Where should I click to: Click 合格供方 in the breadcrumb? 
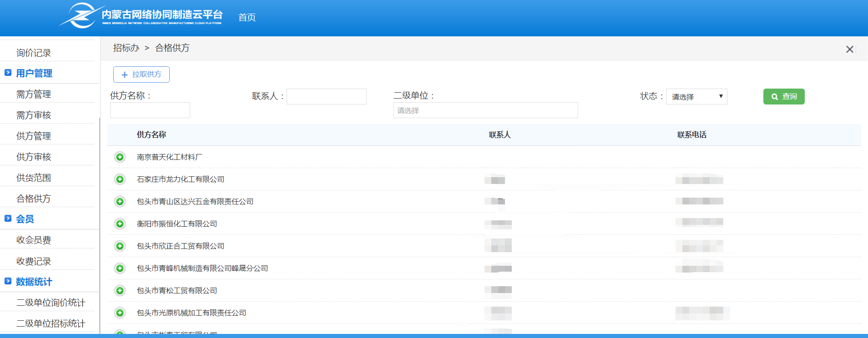click(x=172, y=48)
